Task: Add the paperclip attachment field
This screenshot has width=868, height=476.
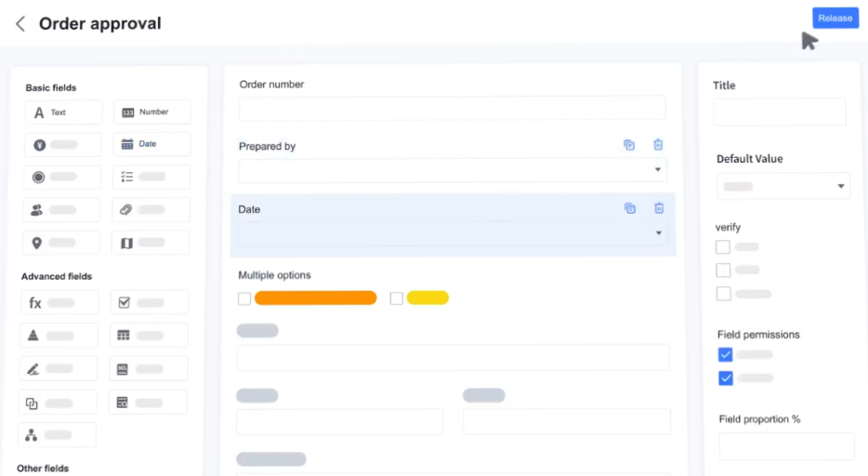Action: (151, 210)
